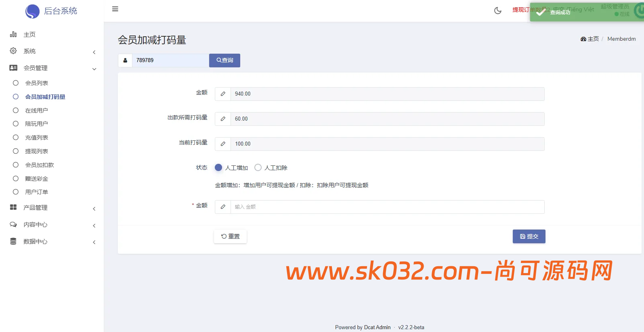644x332 pixels.
Task: Click the 会员加减打码量 page heading
Action: click(x=152, y=40)
